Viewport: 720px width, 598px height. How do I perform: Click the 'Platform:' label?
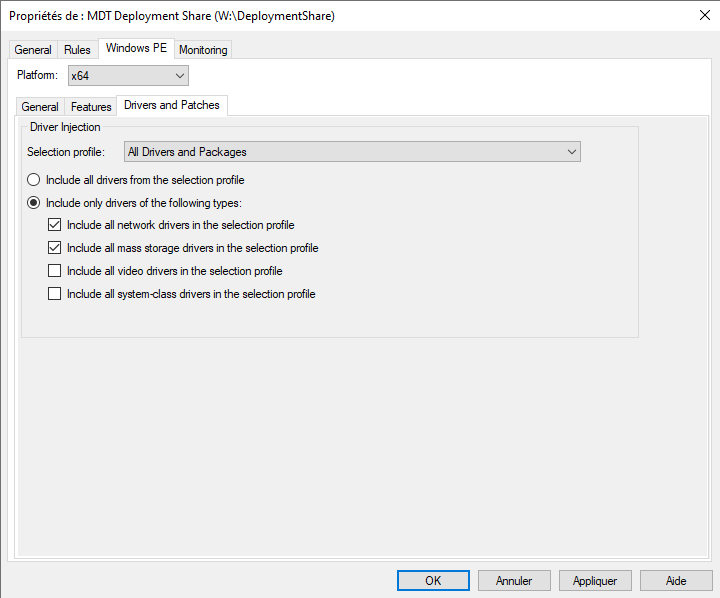point(37,74)
